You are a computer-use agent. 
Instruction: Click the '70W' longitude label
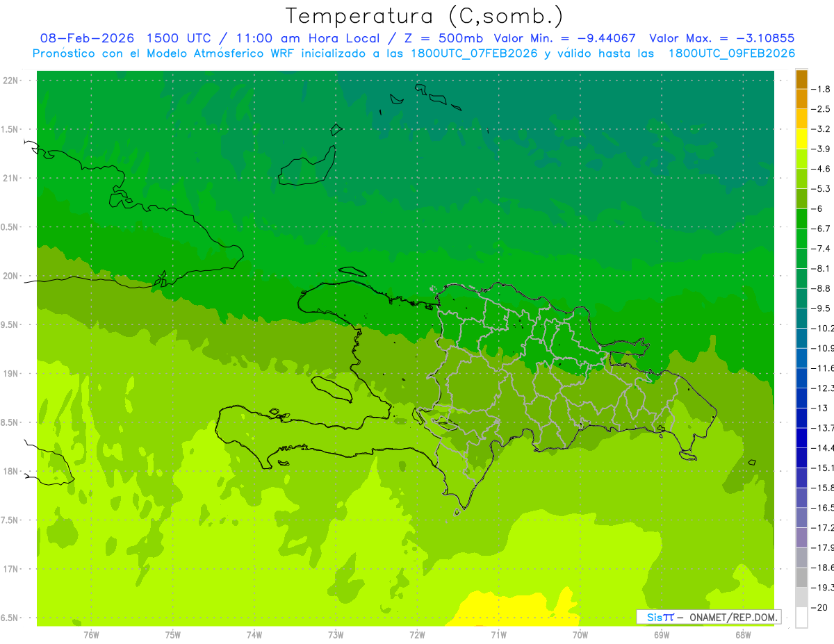pyautogui.click(x=580, y=634)
